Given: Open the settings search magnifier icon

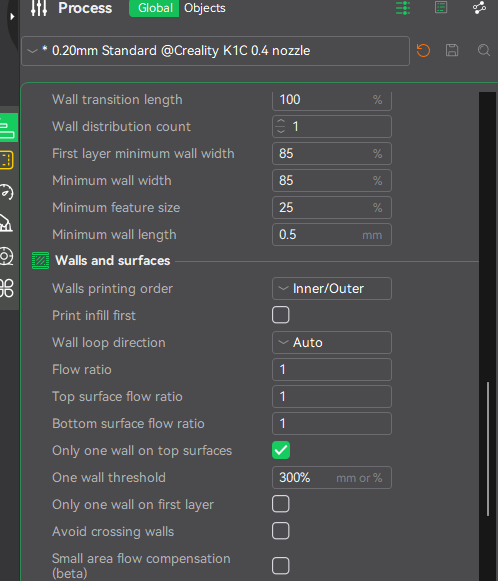Looking at the screenshot, I should coord(484,50).
